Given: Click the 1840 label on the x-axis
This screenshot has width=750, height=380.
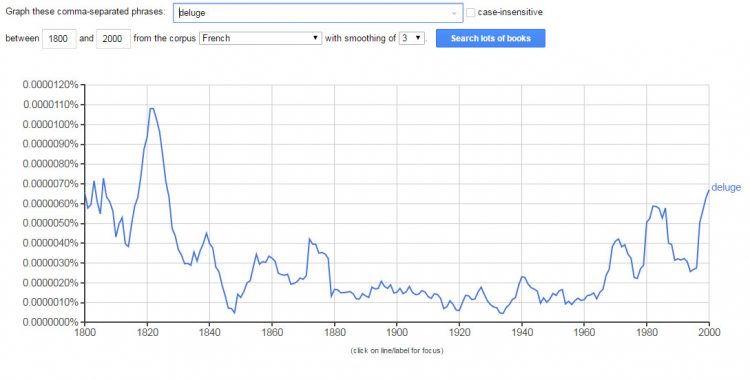Looking at the screenshot, I should pyautogui.click(x=210, y=332).
